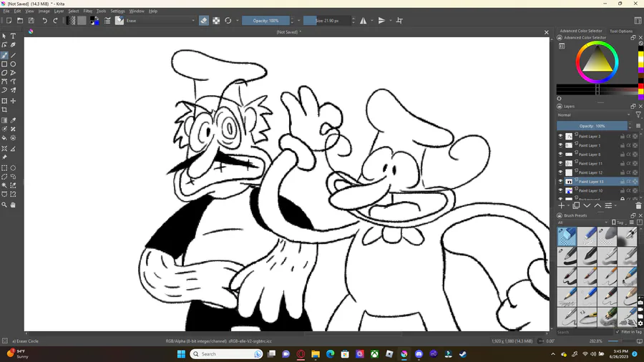Open horizontal mirror tool options arrow

[x=372, y=21]
